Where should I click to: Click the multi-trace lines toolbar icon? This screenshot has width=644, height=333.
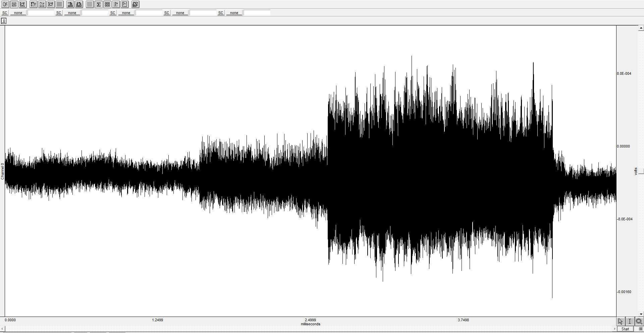14,4
